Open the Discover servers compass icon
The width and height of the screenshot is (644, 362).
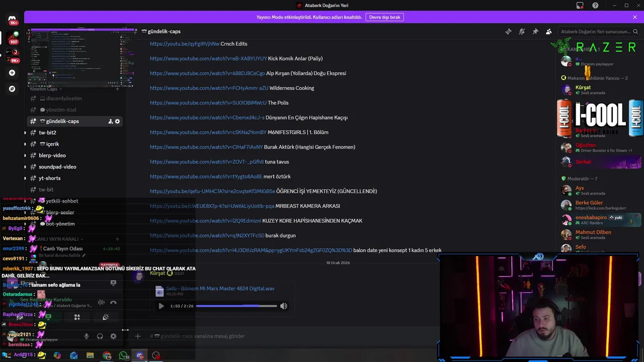12,88
